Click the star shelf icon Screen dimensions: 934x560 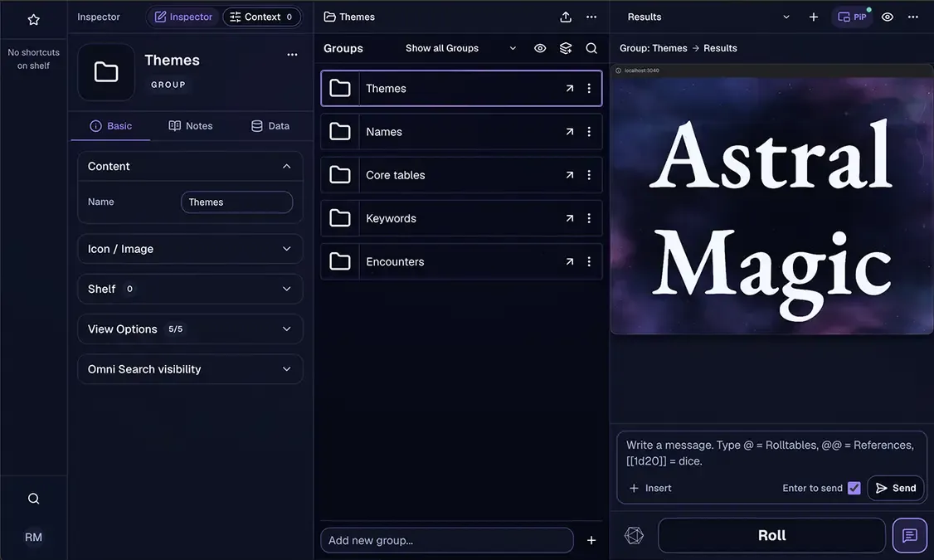[x=33, y=20]
